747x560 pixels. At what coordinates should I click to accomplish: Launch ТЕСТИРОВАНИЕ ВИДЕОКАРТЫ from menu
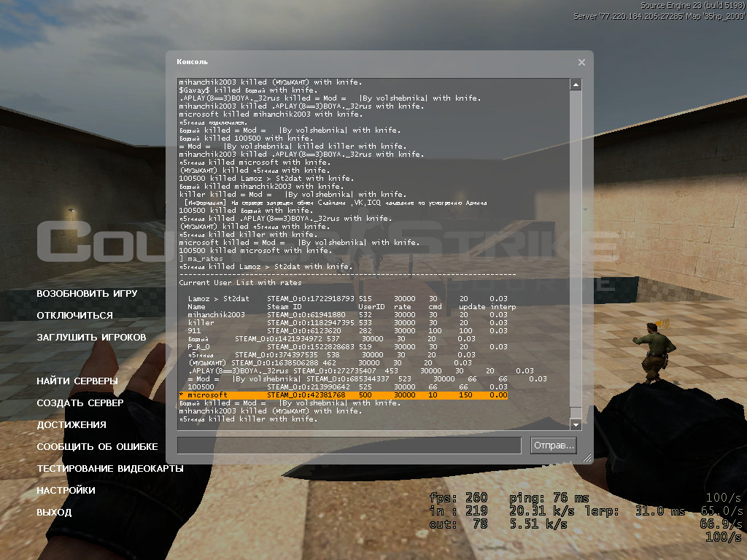[x=110, y=469]
